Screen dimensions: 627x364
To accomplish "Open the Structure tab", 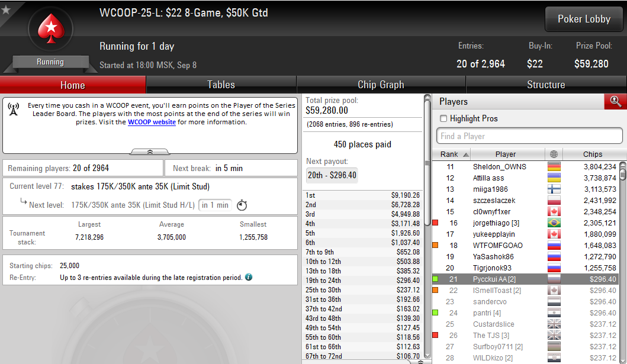I will (546, 85).
